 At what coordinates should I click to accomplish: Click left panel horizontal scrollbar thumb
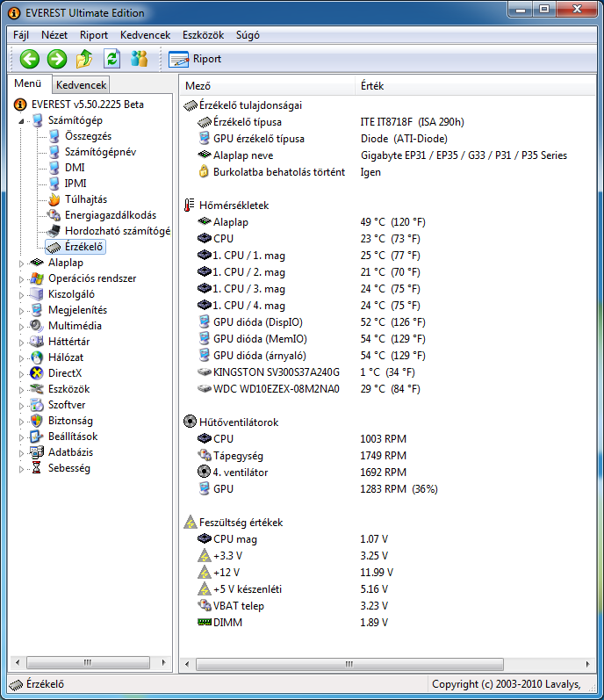(88, 662)
